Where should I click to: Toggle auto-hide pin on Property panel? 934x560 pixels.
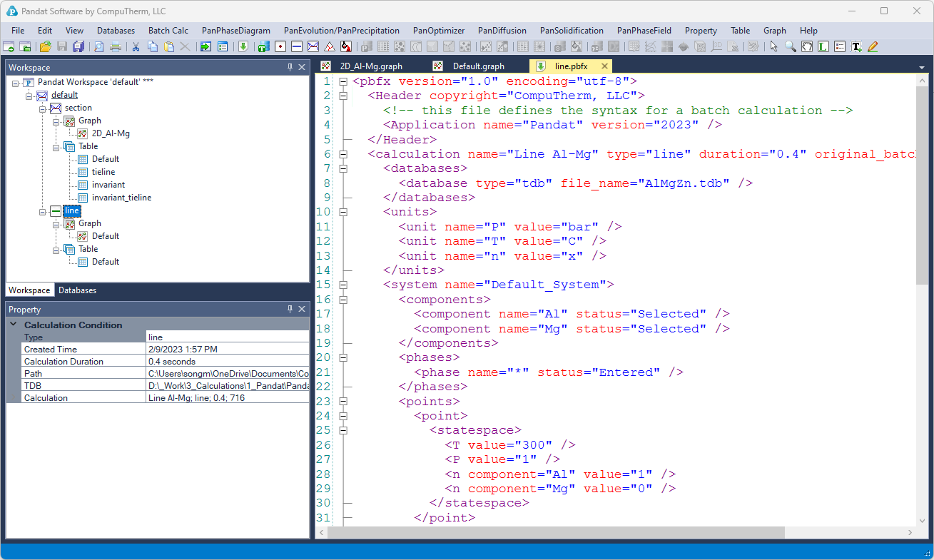[290, 310]
